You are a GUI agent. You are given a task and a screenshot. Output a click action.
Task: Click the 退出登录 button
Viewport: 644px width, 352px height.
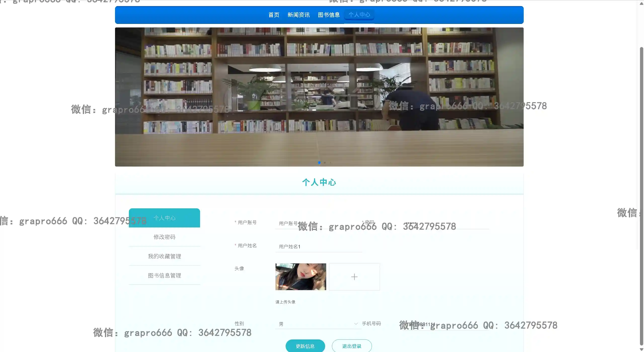coord(352,346)
